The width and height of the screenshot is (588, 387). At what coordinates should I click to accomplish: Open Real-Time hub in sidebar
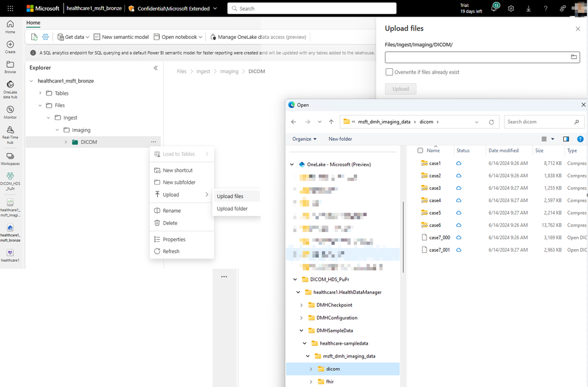10,135
